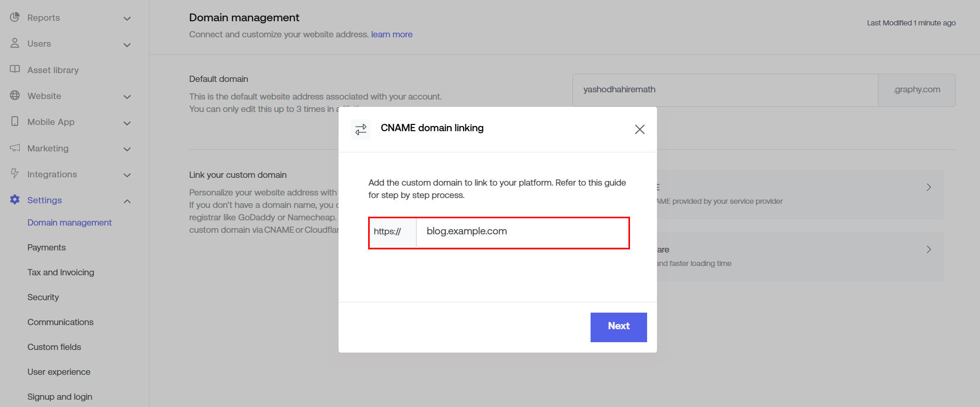Click the Asset library book icon

pyautogui.click(x=15, y=69)
